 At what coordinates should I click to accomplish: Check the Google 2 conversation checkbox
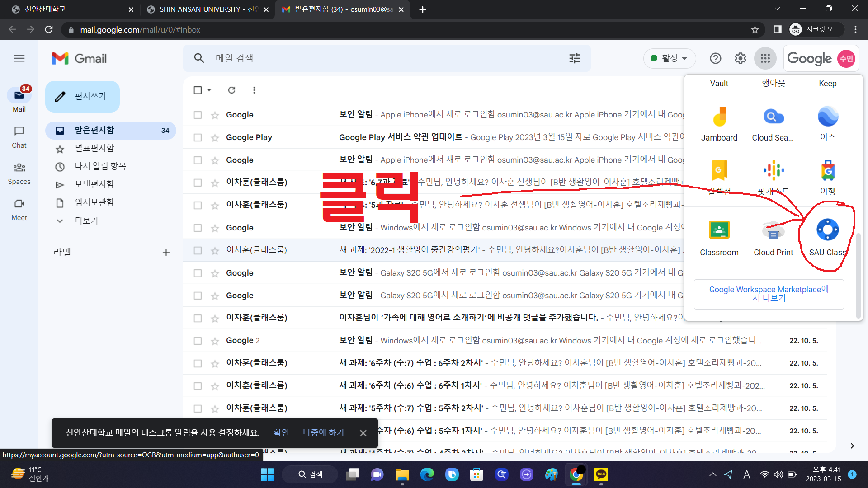pyautogui.click(x=198, y=341)
